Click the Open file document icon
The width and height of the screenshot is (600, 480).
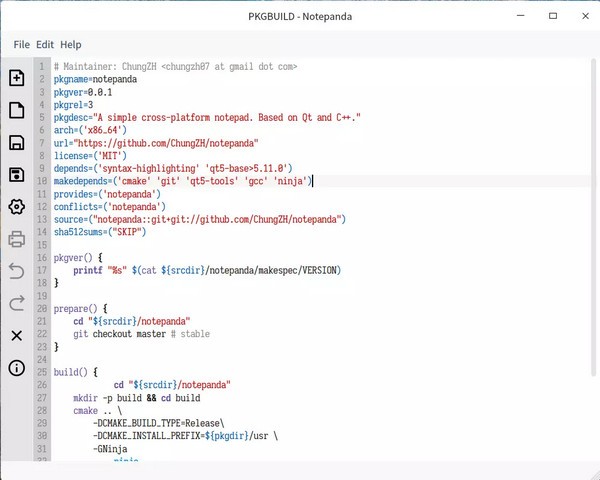(16, 110)
